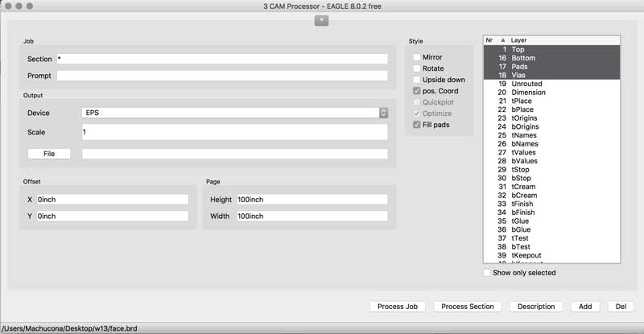This screenshot has height=334, width=644.
Task: Click the Prompt input field
Action: (x=222, y=76)
